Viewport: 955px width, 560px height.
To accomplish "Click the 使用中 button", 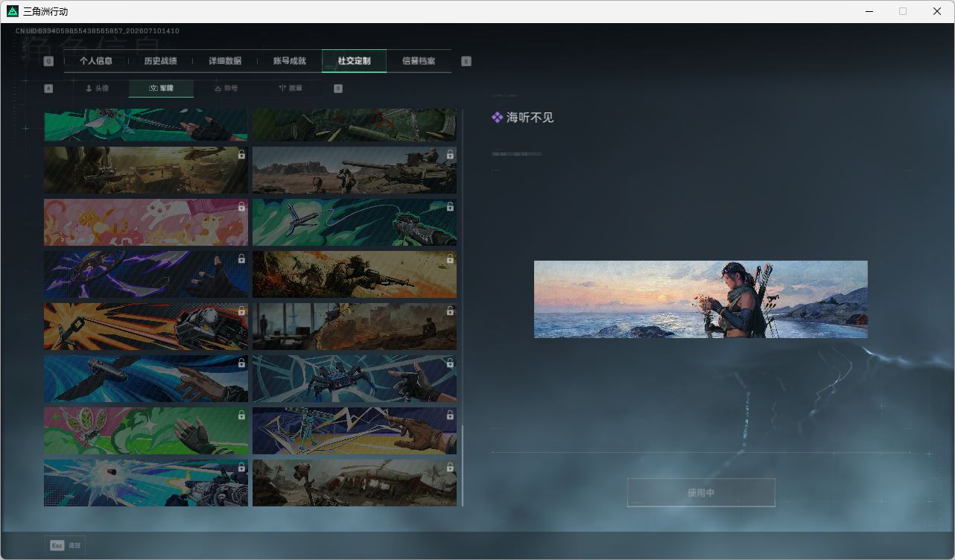I will coord(701,493).
